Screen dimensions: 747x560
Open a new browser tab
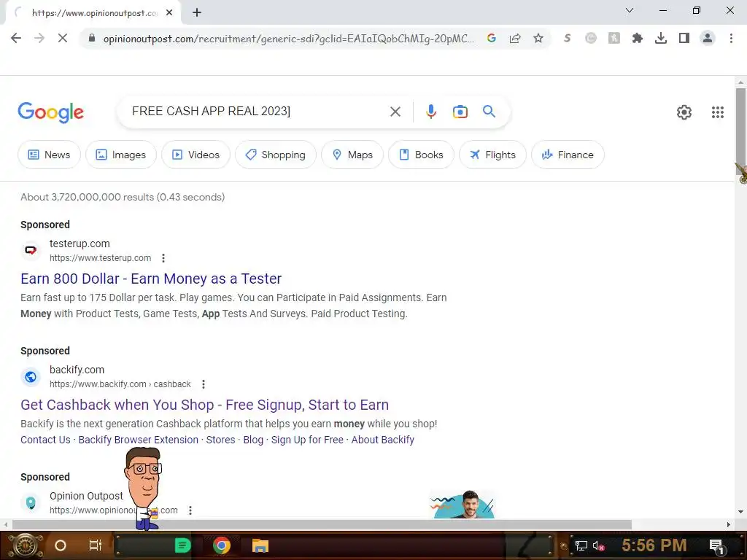(197, 13)
